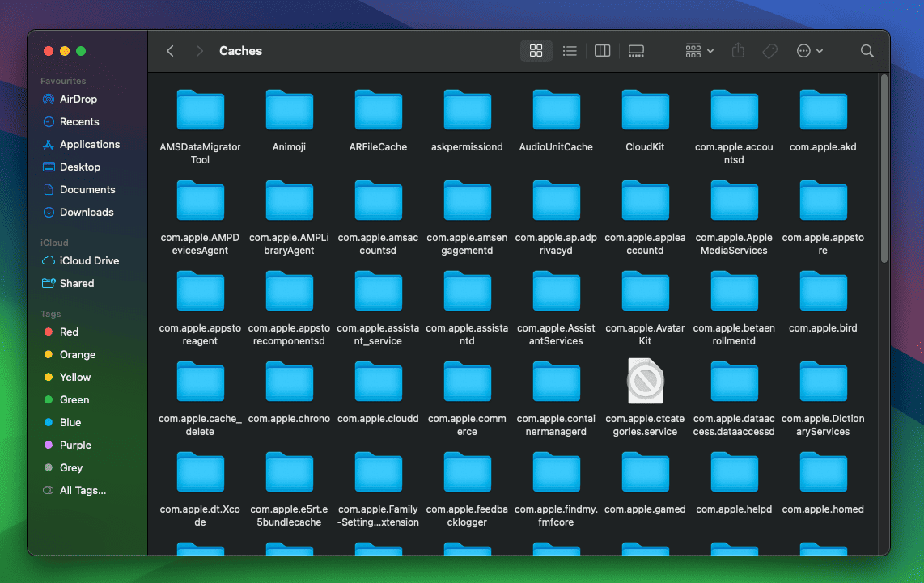Select the com.apple.appstore folder

pyautogui.click(x=823, y=201)
